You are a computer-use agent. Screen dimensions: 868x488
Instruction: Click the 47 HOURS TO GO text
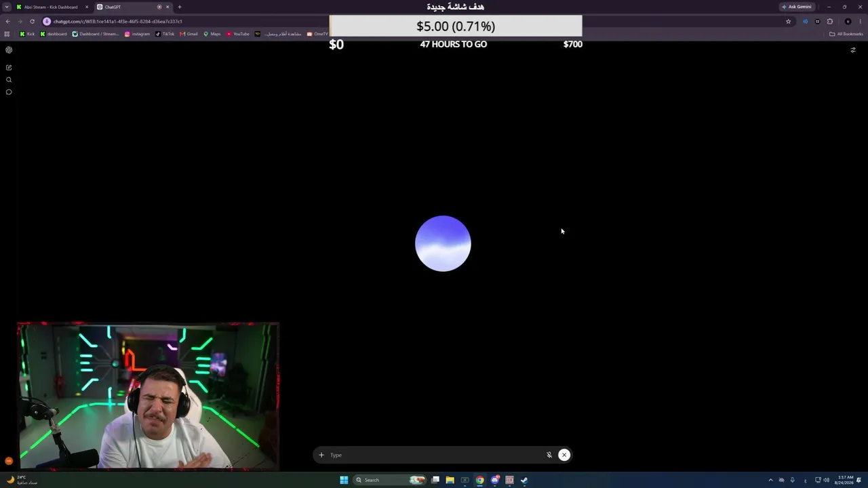pyautogui.click(x=453, y=44)
